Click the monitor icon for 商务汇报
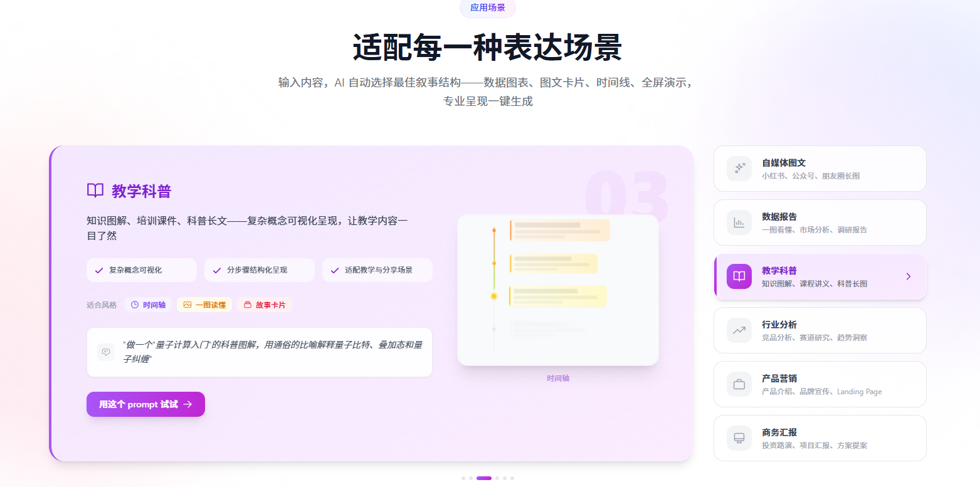The width and height of the screenshot is (980, 487). (x=739, y=438)
